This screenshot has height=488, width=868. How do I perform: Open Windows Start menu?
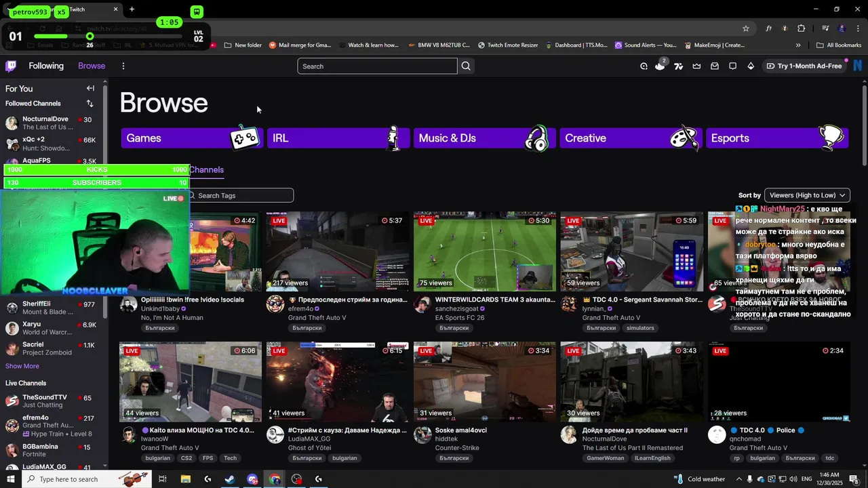[x=12, y=479]
